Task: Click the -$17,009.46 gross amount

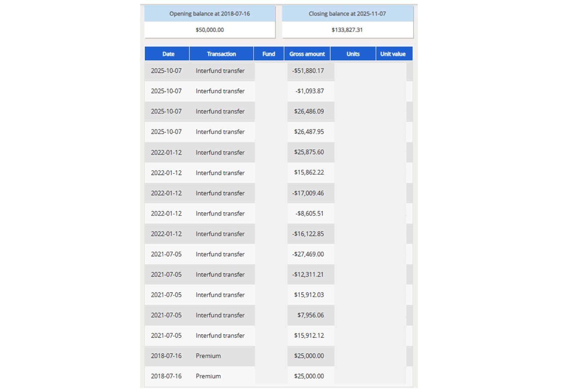Action: click(x=308, y=193)
